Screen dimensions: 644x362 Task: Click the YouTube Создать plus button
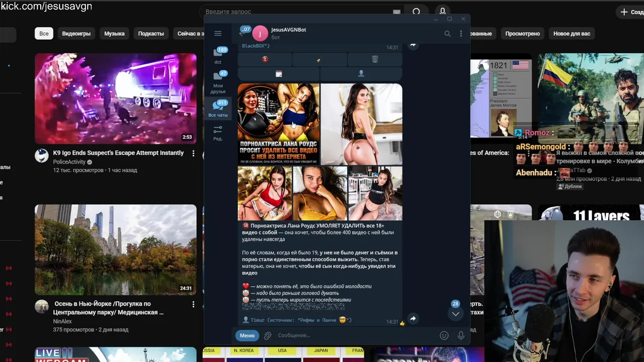point(631,12)
